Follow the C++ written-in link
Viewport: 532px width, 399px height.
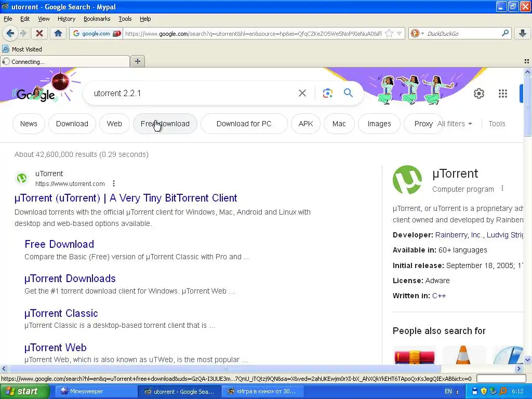coord(438,296)
